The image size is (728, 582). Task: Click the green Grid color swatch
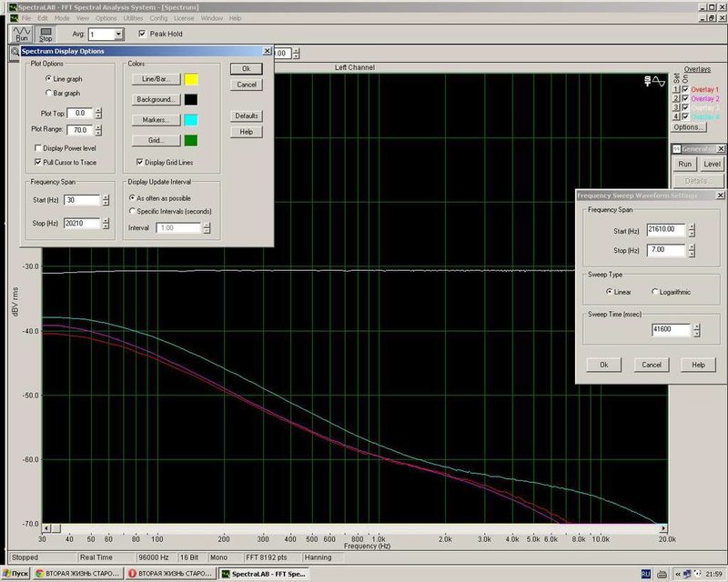(x=191, y=141)
